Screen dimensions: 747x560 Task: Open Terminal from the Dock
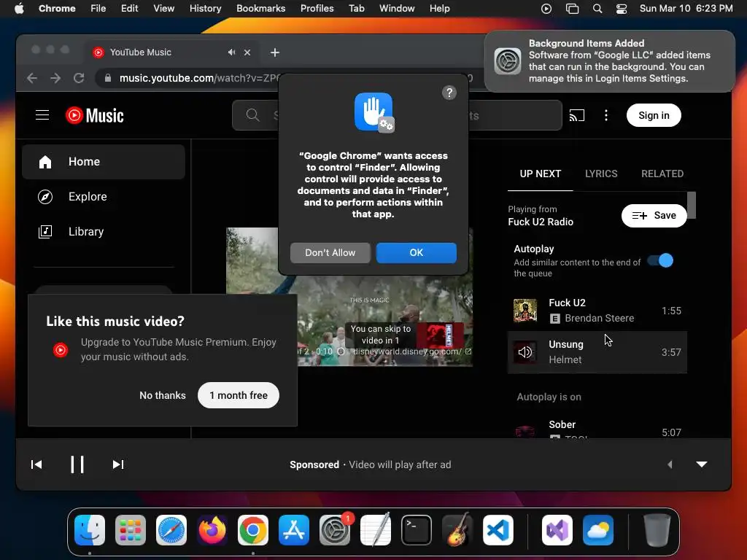click(x=417, y=530)
